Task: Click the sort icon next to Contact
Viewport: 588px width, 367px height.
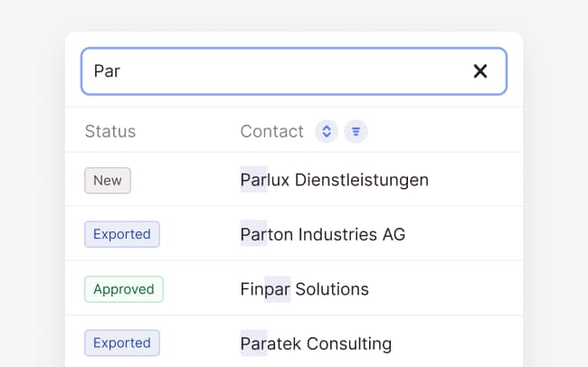Action: 327,132
